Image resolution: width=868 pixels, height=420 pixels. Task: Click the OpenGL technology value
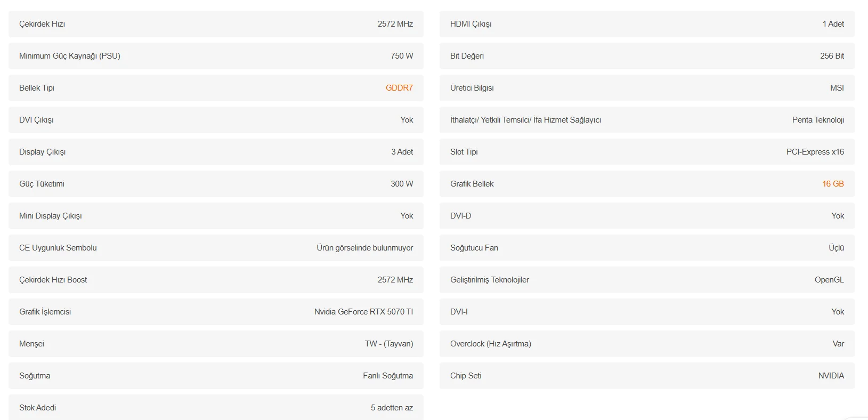(x=829, y=280)
